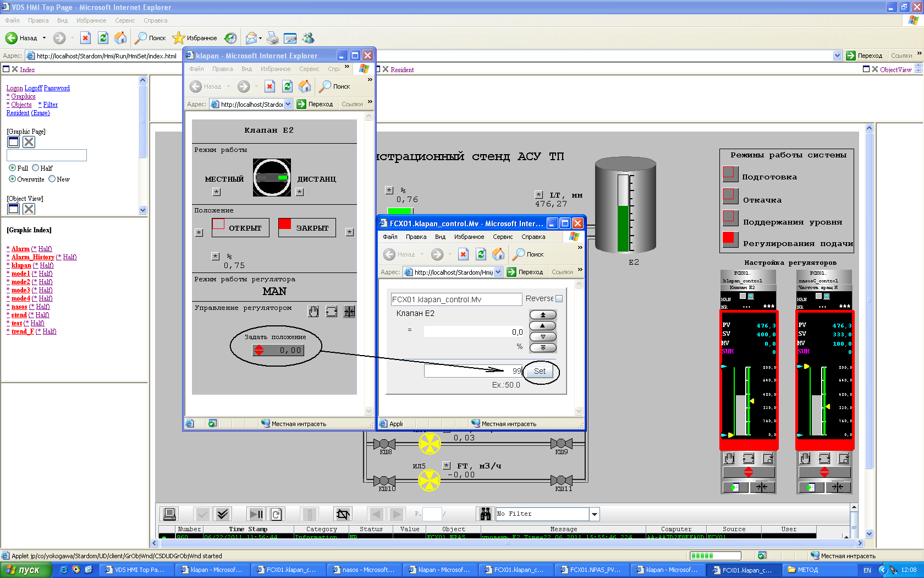The image size is (924, 578).
Task: Select the Half radio button
Action: (x=36, y=168)
